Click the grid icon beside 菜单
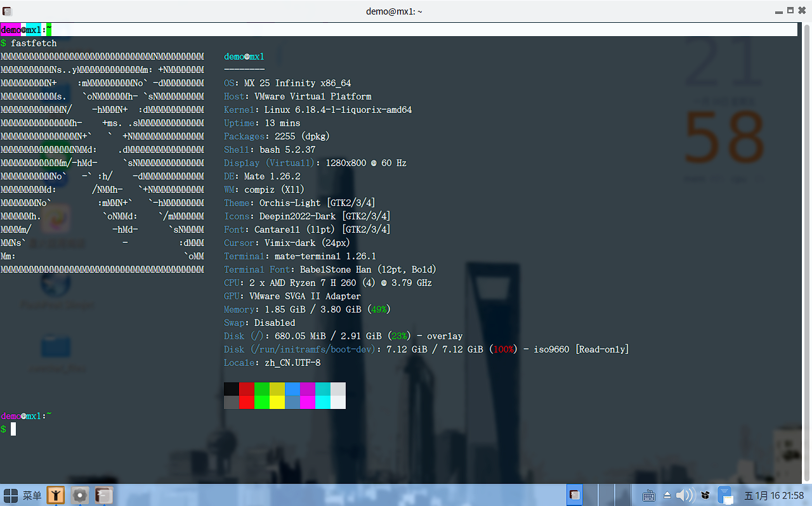The image size is (812, 506). [10, 495]
